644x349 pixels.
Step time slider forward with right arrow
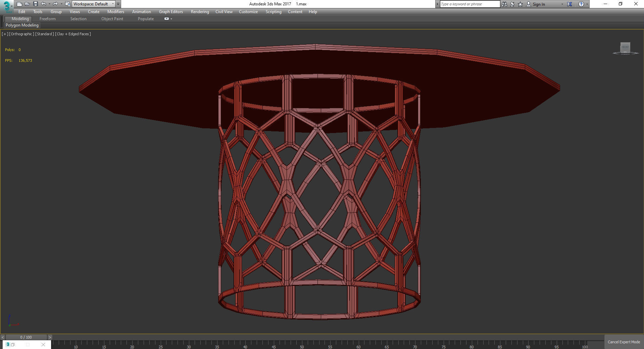tap(50, 337)
